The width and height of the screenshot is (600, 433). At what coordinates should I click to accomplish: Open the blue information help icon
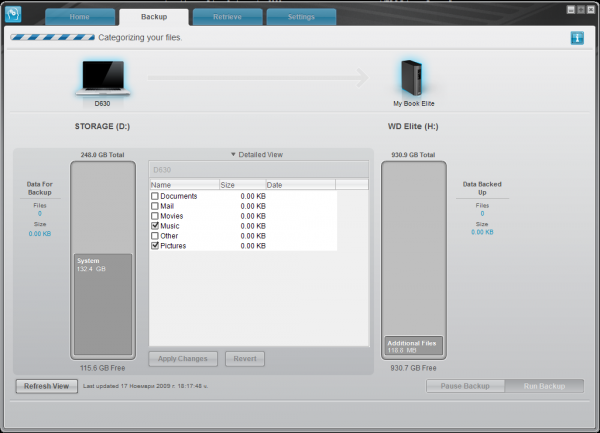click(577, 38)
